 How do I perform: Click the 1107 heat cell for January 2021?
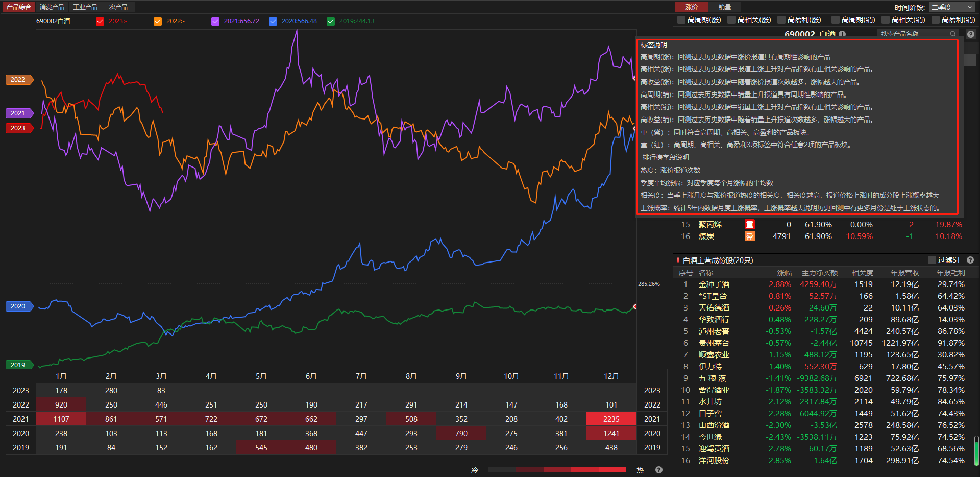[x=61, y=419]
